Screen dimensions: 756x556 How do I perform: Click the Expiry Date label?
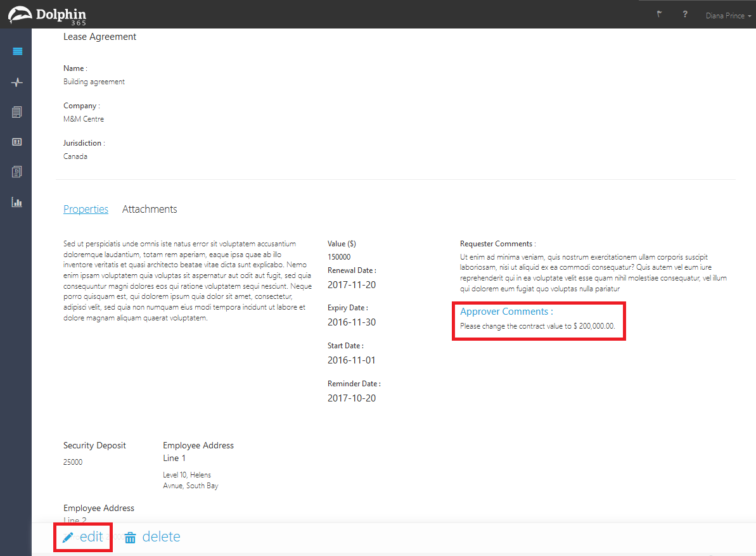coord(348,308)
